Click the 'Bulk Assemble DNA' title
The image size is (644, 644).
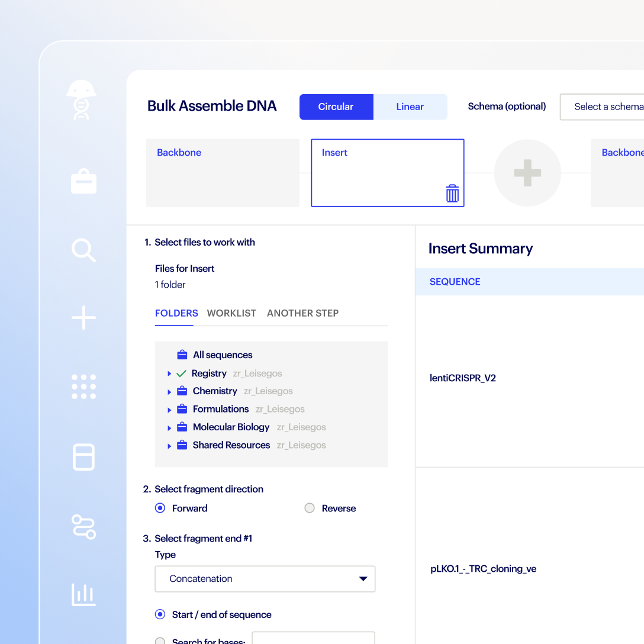coord(212,106)
